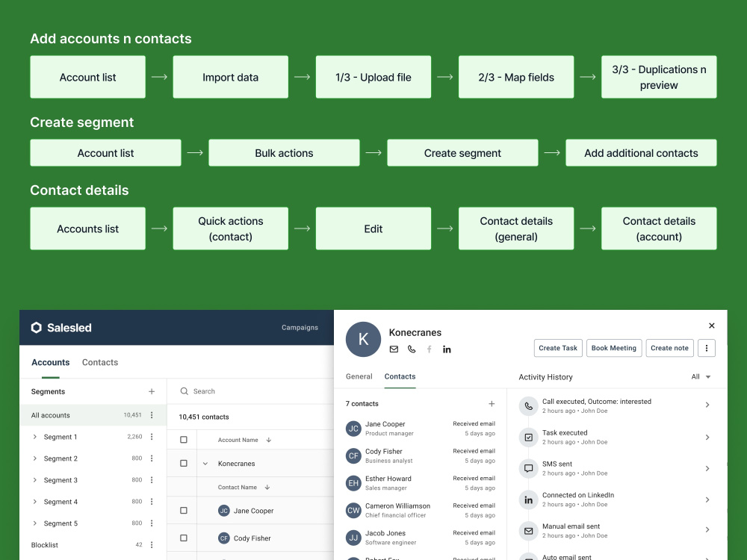Click the LinkedIn icon under Konecranes
Viewport: 747px width, 560px height.
[x=447, y=349]
